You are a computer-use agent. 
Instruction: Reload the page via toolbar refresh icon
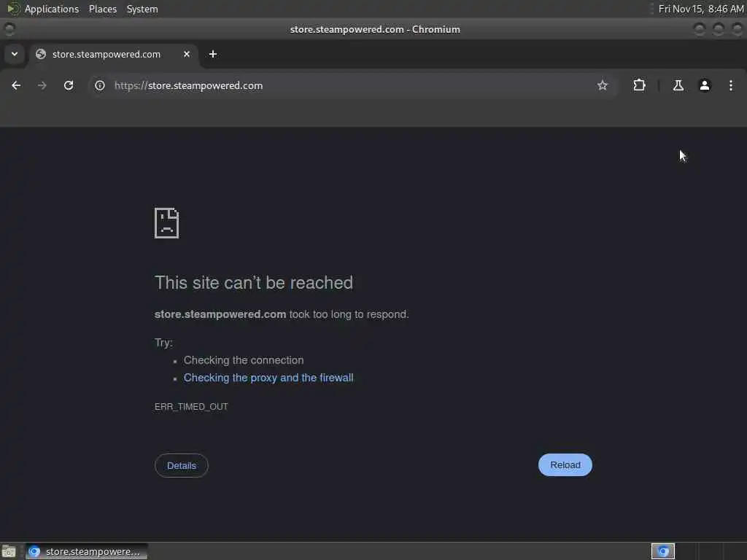pyautogui.click(x=69, y=85)
